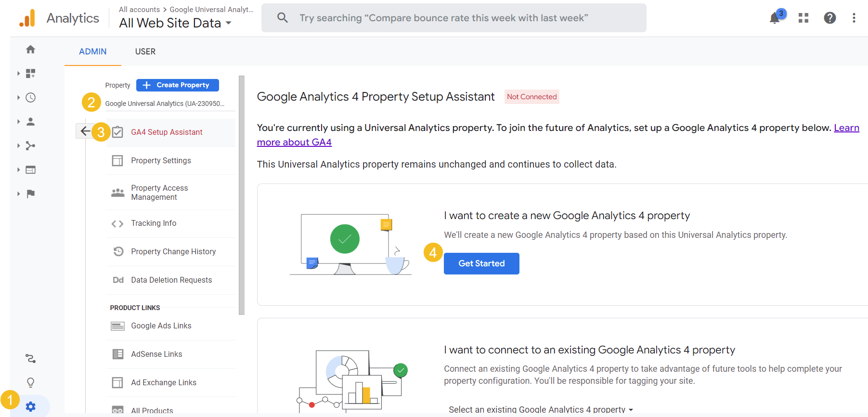Image resolution: width=868 pixels, height=417 pixels.
Task: Click the Ad Exchange Links icon
Action: pyautogui.click(x=117, y=382)
